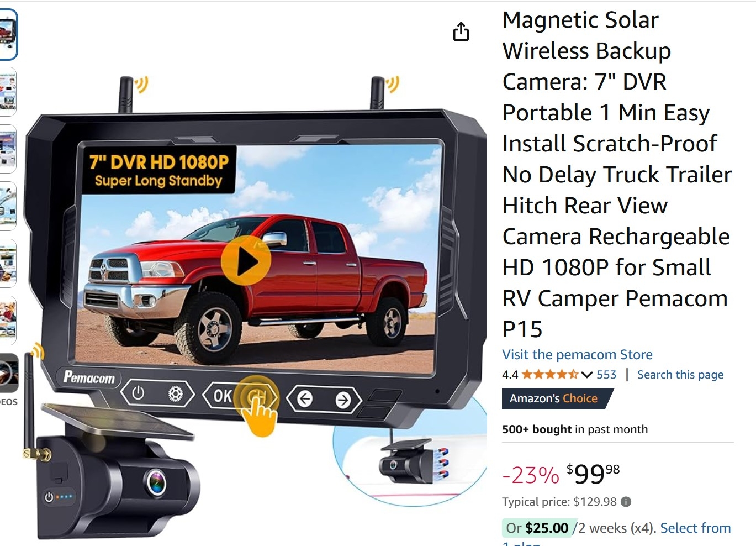
Task: Select the second product thumbnail
Action: (x=8, y=92)
